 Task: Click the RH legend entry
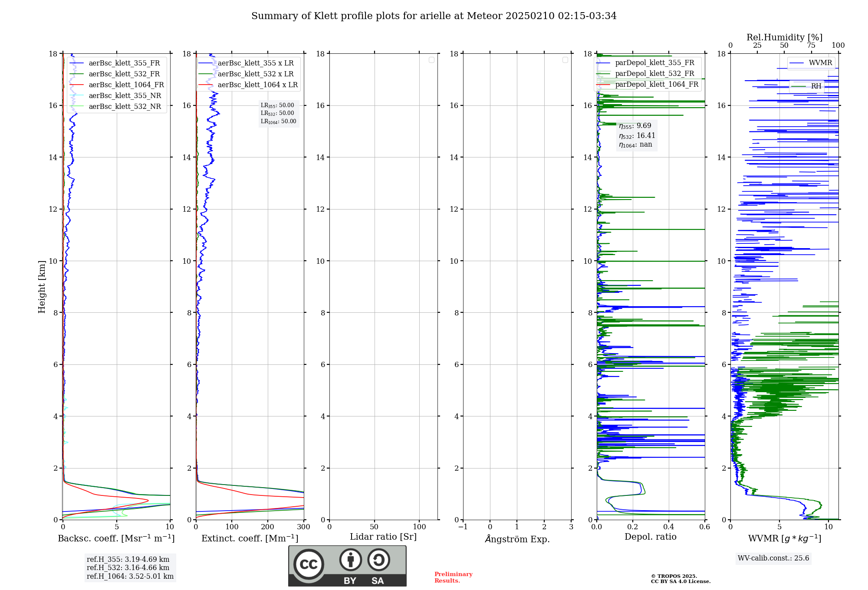pyautogui.click(x=807, y=86)
